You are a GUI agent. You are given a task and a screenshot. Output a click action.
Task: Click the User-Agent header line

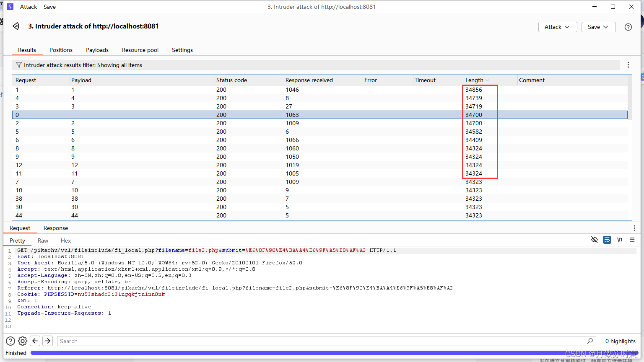pyautogui.click(x=160, y=263)
